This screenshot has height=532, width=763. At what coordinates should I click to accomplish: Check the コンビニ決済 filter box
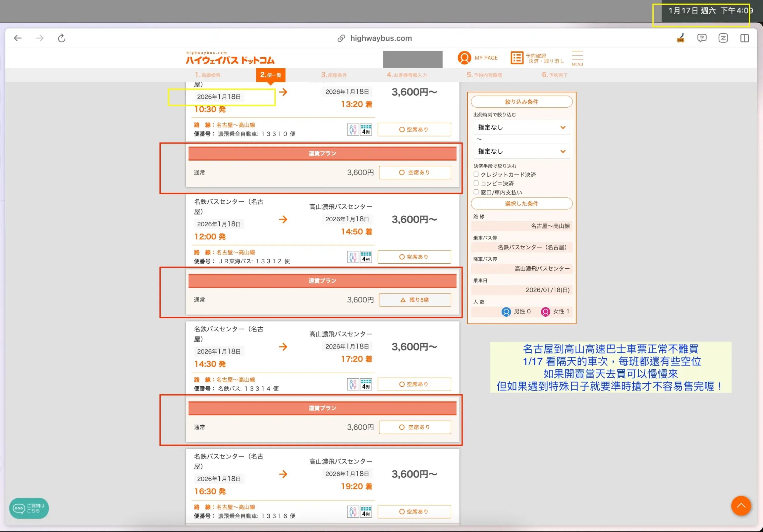point(476,183)
